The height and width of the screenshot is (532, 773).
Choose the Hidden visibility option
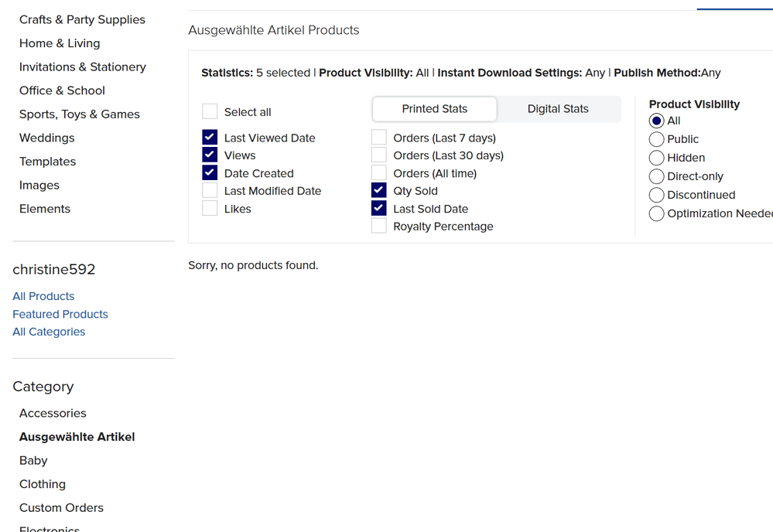coord(657,158)
